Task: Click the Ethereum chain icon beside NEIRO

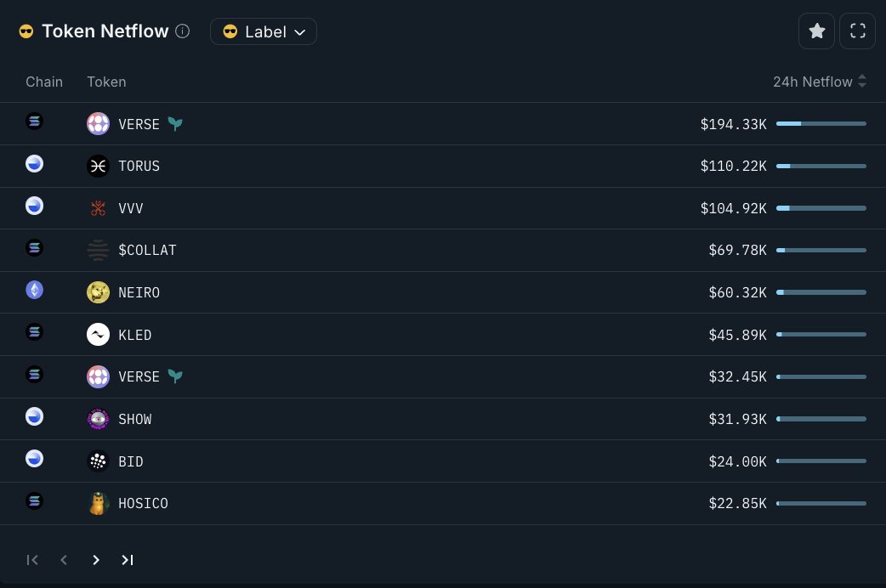Action: pyautogui.click(x=35, y=291)
